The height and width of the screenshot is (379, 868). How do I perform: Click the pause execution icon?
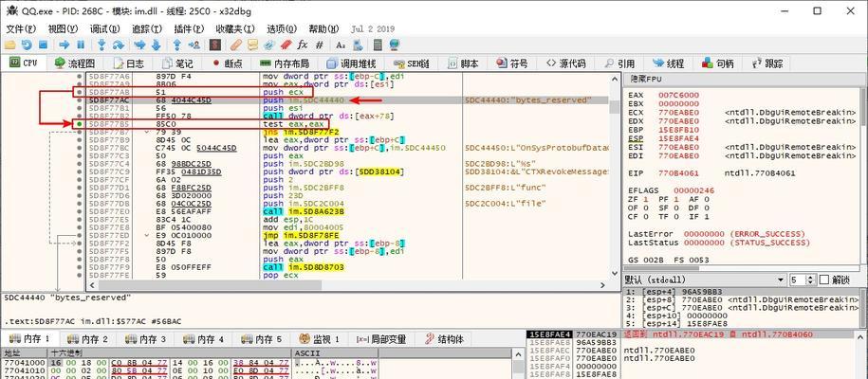pyautogui.click(x=81, y=45)
